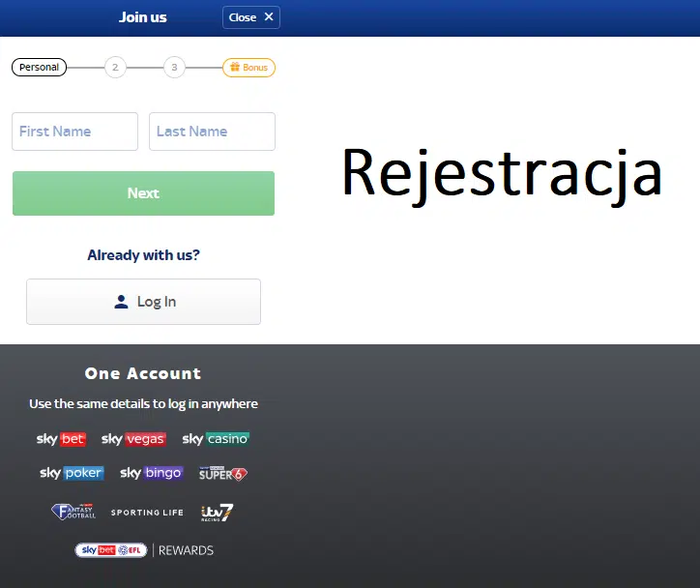Open Sky Bet EFL Rewards logo

tap(144, 550)
